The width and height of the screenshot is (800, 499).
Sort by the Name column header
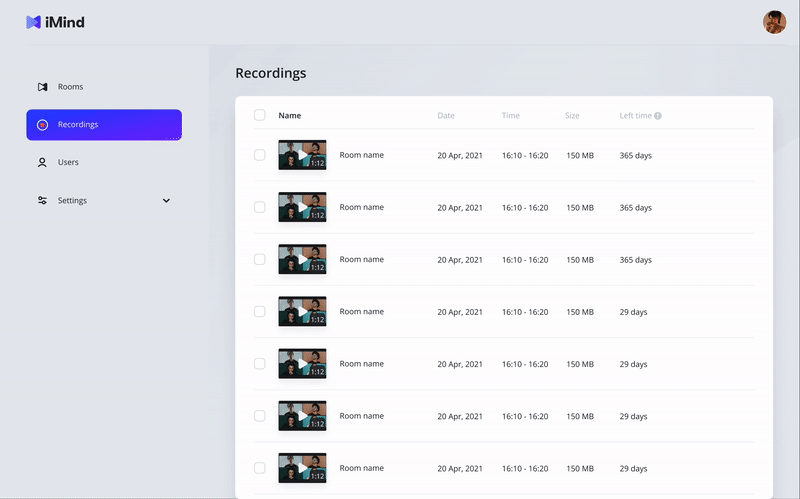[x=289, y=116]
